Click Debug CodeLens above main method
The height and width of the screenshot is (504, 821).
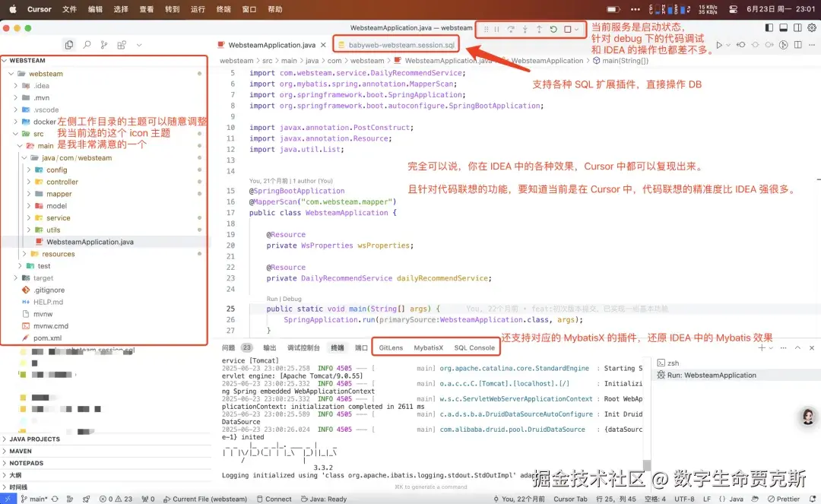pos(292,300)
